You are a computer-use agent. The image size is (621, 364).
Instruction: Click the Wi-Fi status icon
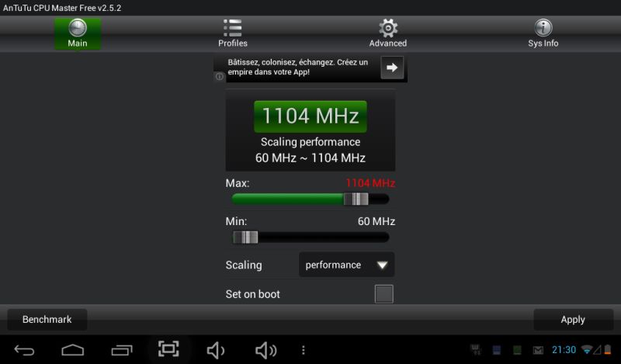(x=587, y=350)
